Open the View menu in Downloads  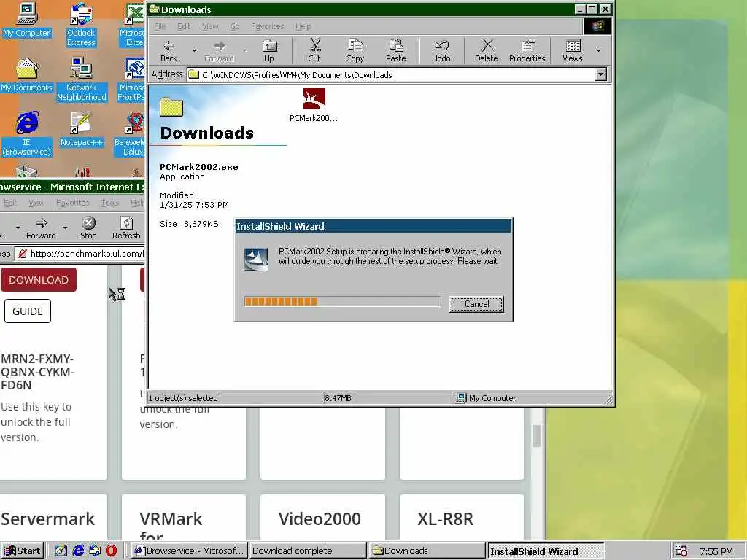[x=210, y=26]
